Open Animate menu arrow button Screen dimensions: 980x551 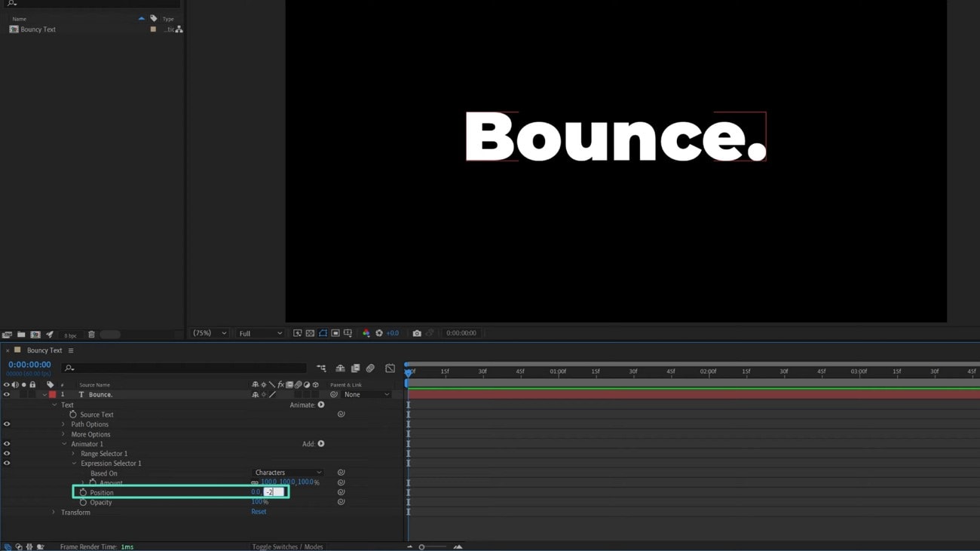(321, 405)
